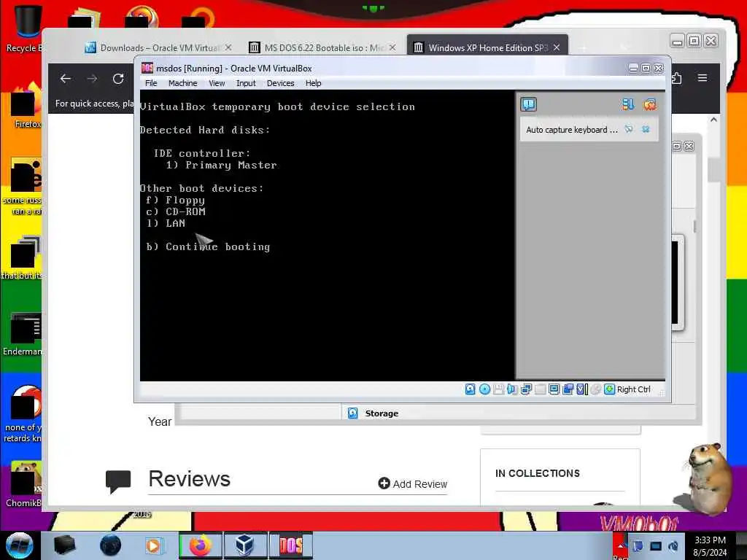Open the Devices menu
747x560 pixels.
click(280, 83)
